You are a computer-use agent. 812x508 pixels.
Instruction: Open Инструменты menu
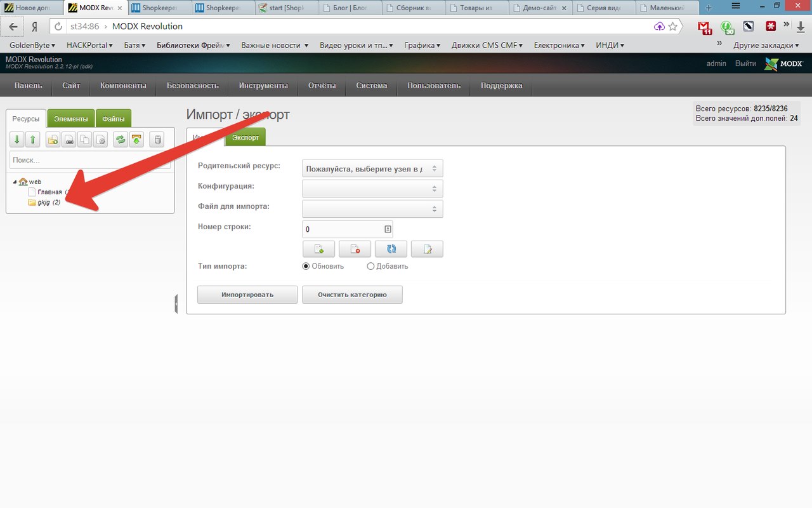263,86
